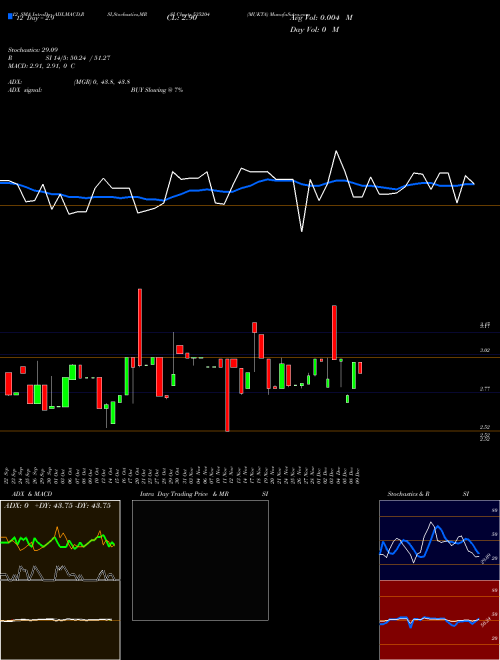Viewport: 500px width, 660px height.
Task: Click the 'Stochastics & R' panel title
Action: pyautogui.click(x=408, y=494)
